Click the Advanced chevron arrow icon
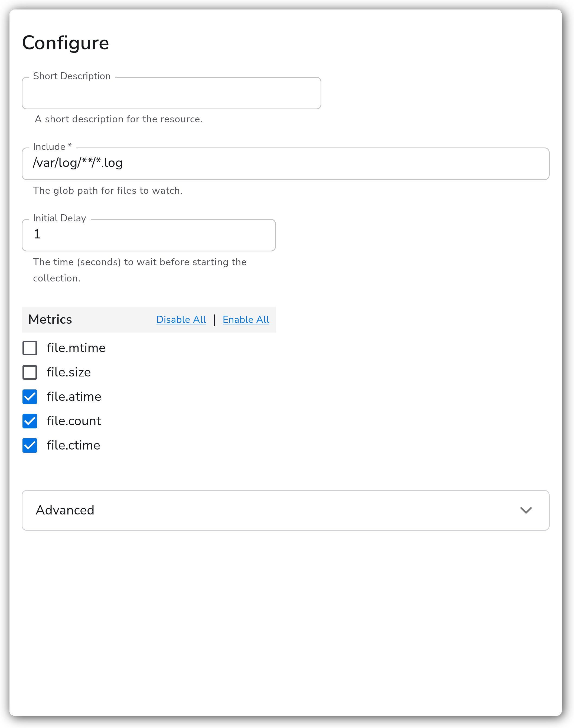 point(526,510)
